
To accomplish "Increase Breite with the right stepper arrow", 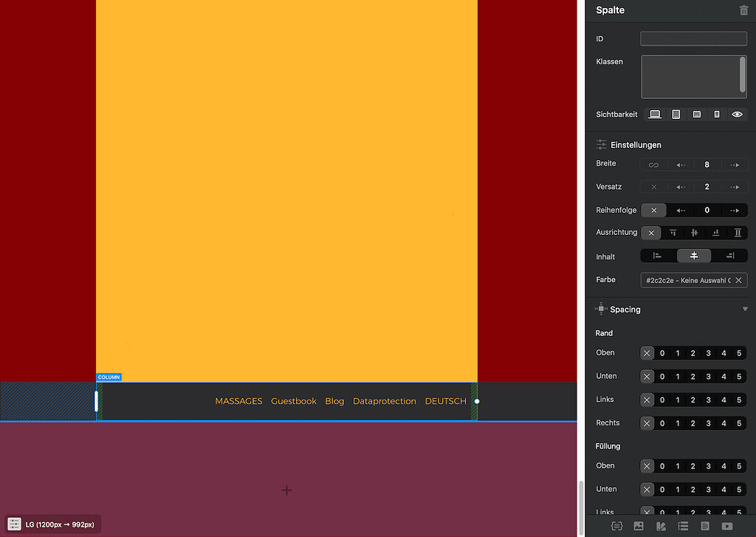I will [x=735, y=164].
